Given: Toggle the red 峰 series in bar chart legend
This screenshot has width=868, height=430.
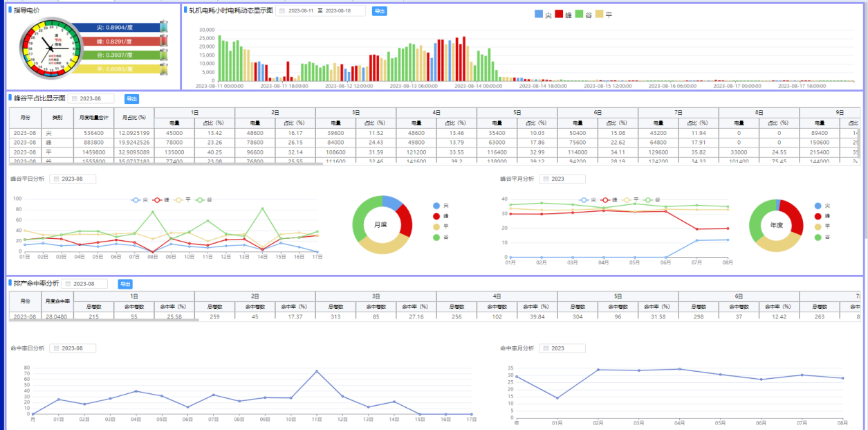Looking at the screenshot, I should coord(564,15).
